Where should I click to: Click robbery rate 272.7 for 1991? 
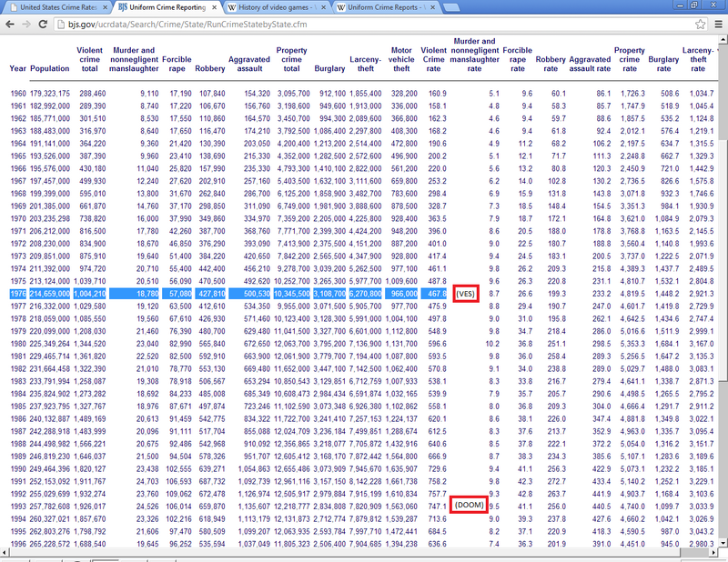pos(556,481)
